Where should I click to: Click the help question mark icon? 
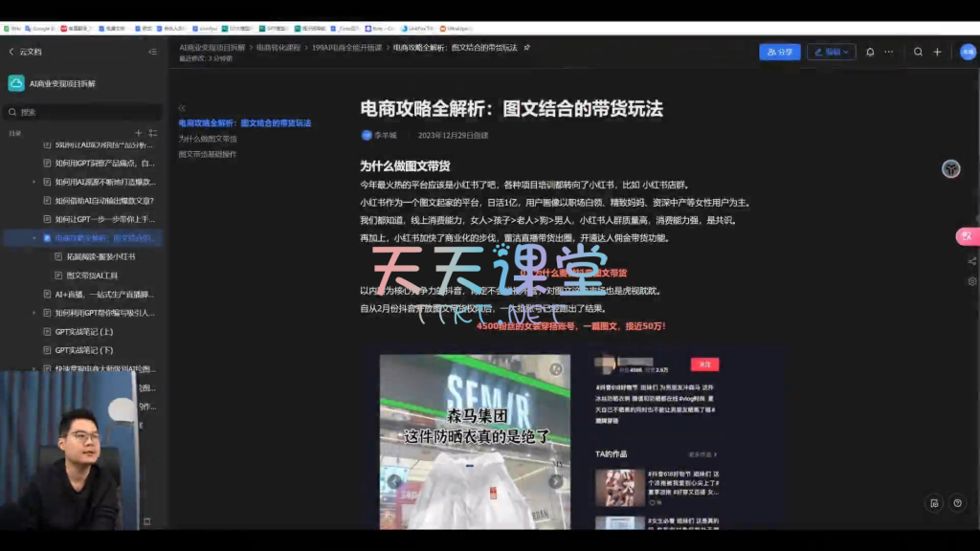tap(958, 503)
